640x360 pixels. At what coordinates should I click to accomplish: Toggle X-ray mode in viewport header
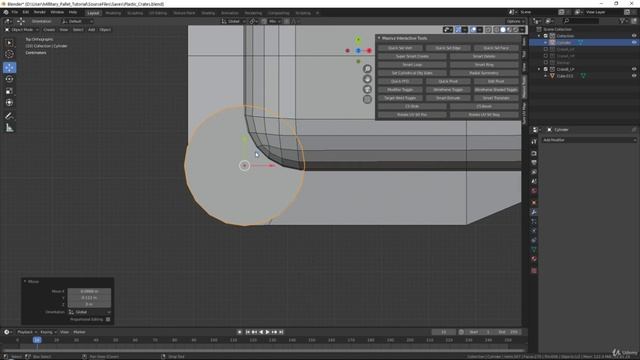coord(489,29)
